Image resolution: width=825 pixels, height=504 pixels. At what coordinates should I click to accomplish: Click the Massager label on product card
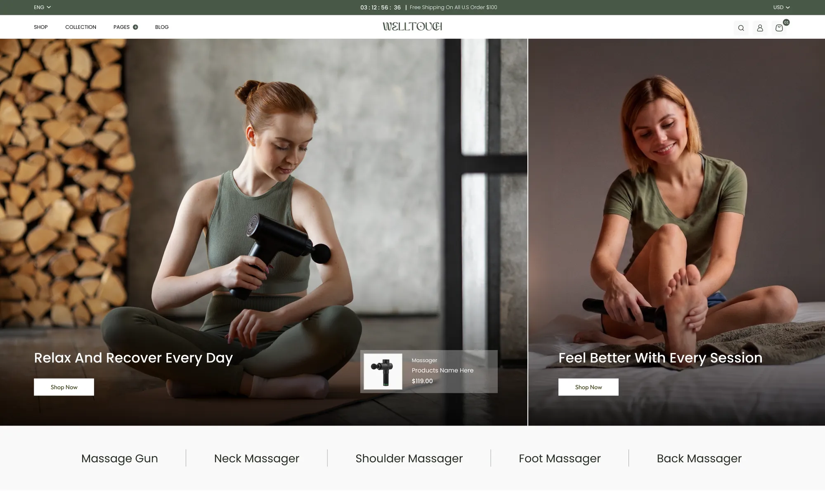[424, 360]
